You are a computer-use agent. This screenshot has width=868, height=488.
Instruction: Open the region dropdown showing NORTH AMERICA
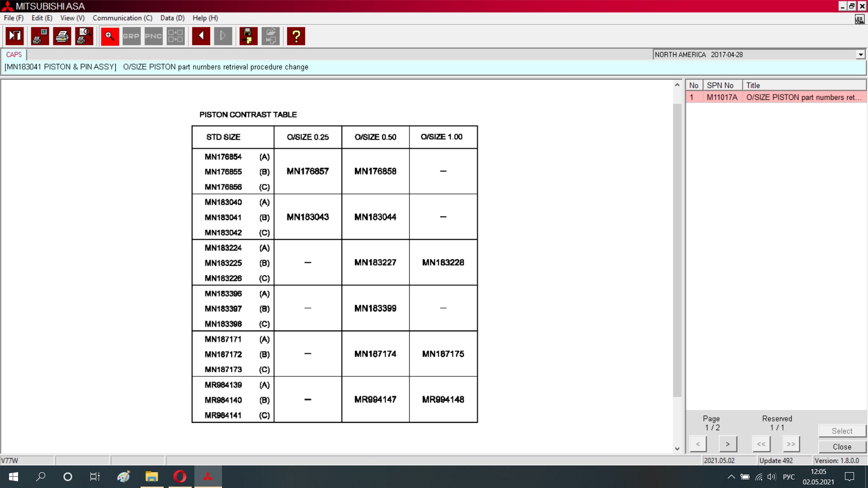tap(860, 55)
